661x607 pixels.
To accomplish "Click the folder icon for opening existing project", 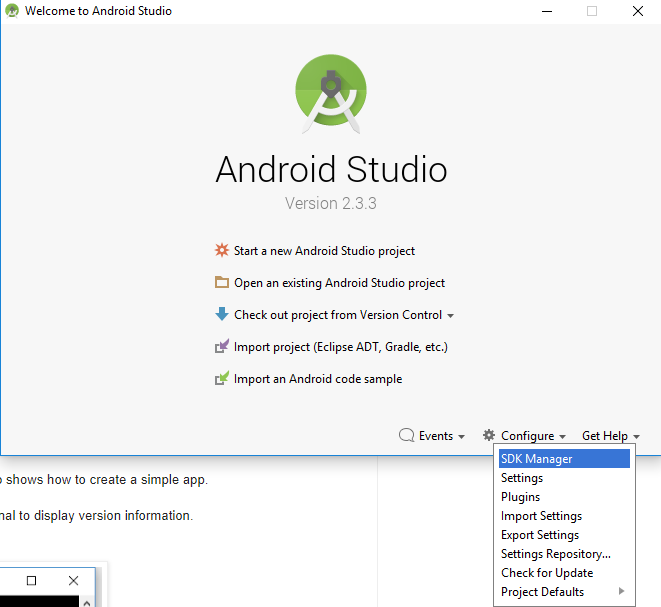I will (222, 282).
